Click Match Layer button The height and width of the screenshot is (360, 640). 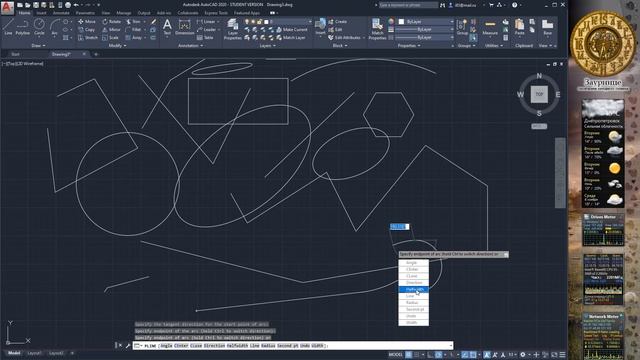coord(291,38)
